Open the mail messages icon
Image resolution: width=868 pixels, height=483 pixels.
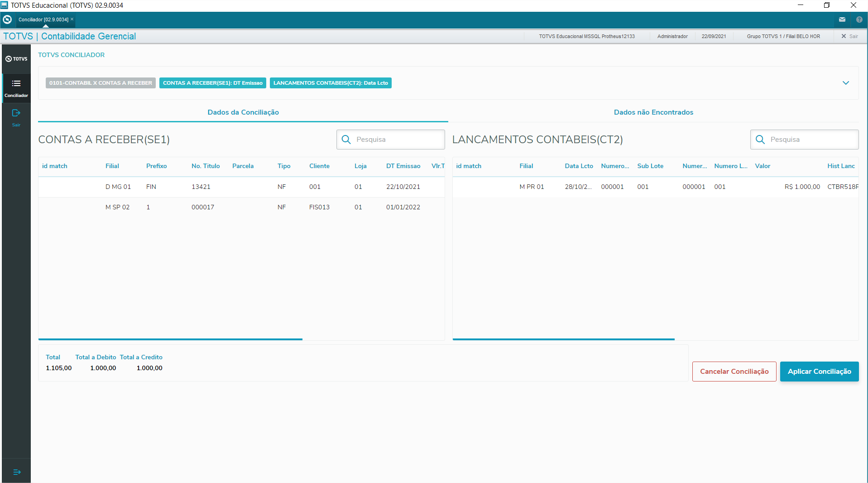click(x=842, y=19)
